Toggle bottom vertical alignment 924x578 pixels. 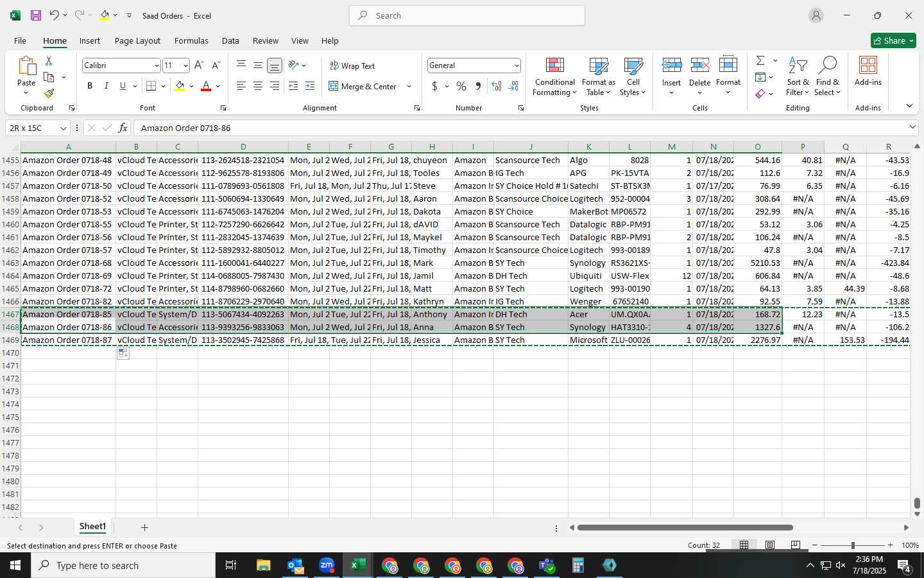(275, 66)
